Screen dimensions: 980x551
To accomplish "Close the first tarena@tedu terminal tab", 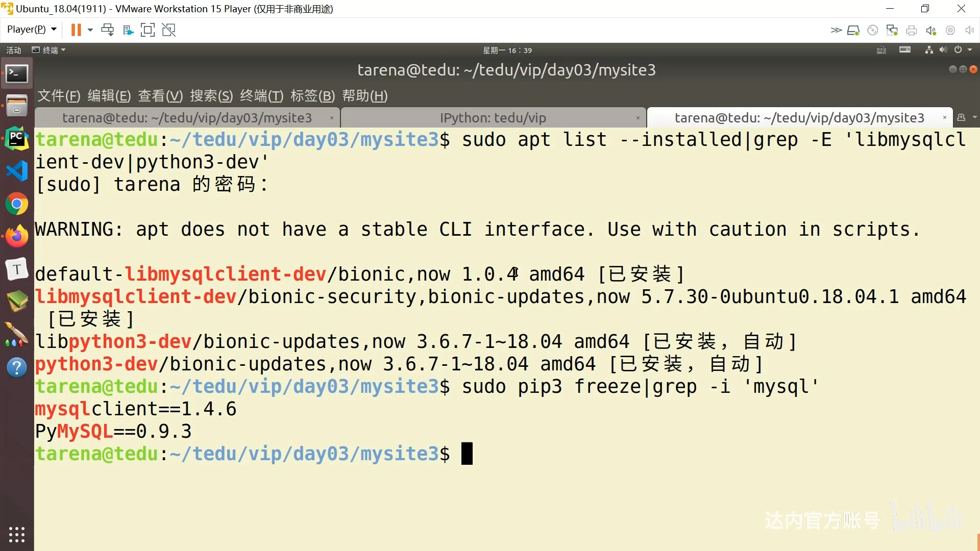I will coord(332,118).
